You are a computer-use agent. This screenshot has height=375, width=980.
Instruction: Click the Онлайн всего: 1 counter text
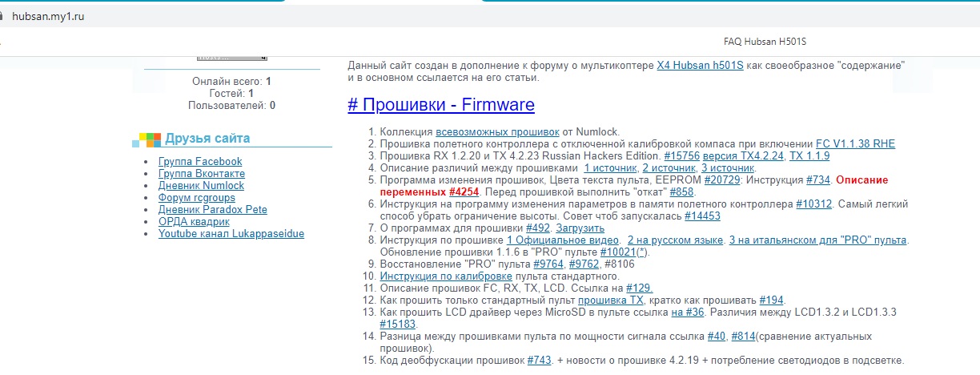[232, 82]
